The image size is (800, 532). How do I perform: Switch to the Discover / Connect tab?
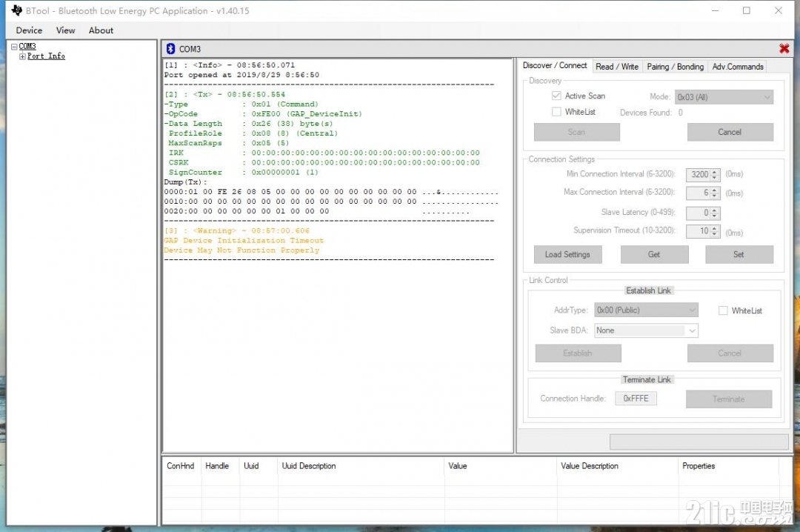coord(555,65)
